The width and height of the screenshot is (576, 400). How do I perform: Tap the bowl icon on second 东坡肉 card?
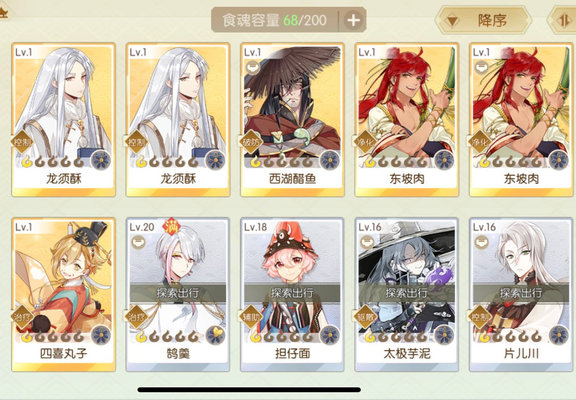(482, 68)
